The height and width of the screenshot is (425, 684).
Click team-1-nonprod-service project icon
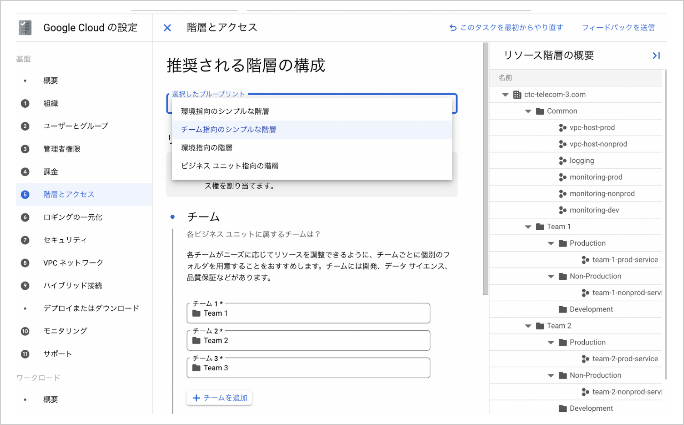tap(585, 293)
